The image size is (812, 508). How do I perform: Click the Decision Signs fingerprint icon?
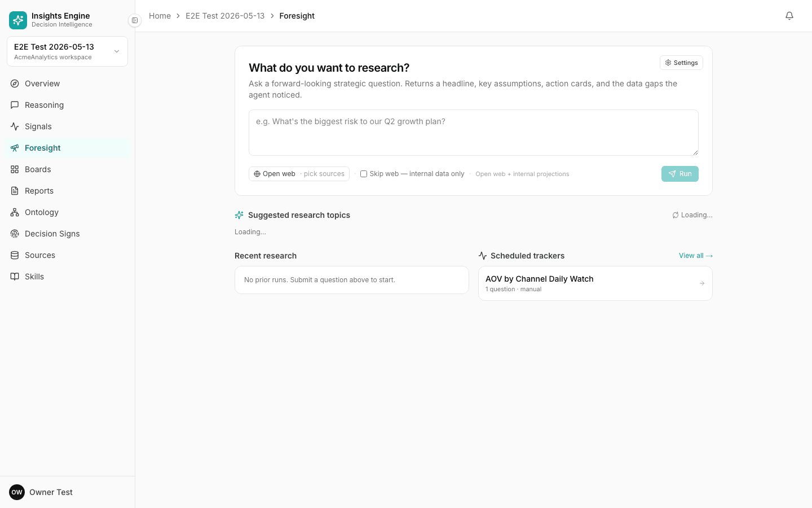(x=15, y=234)
